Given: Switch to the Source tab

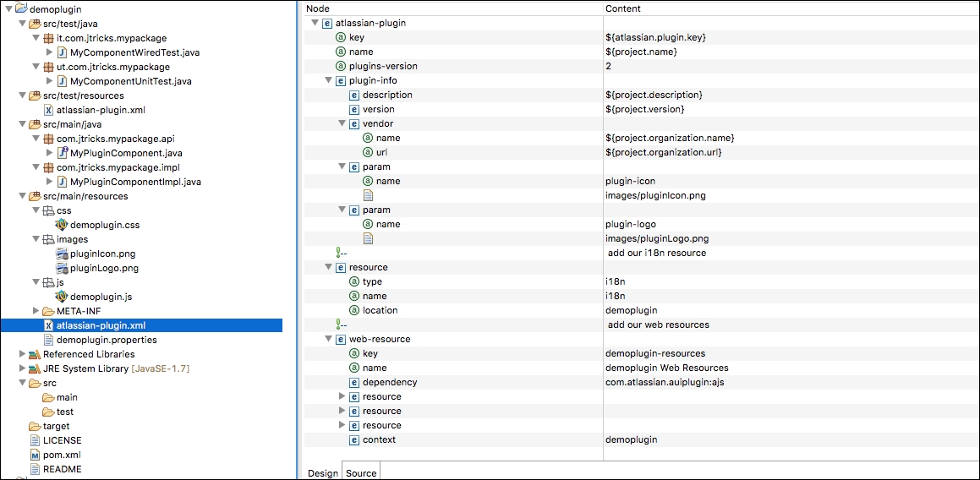Looking at the screenshot, I should point(361,472).
